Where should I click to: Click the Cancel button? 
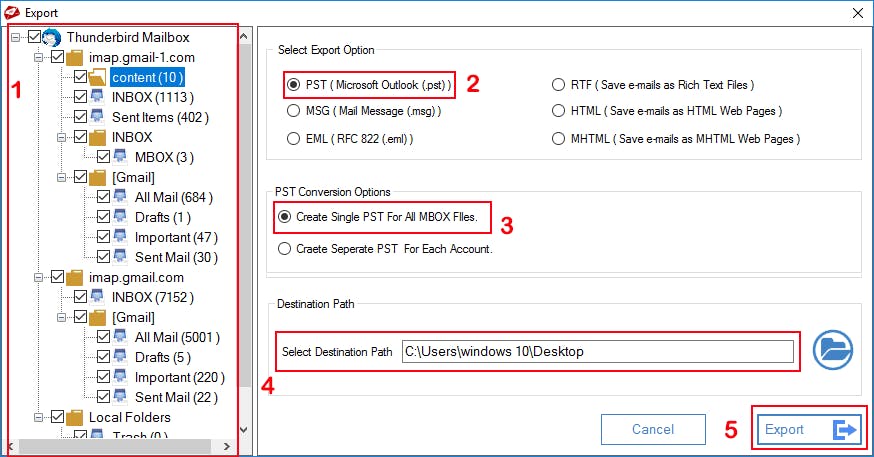(653, 430)
